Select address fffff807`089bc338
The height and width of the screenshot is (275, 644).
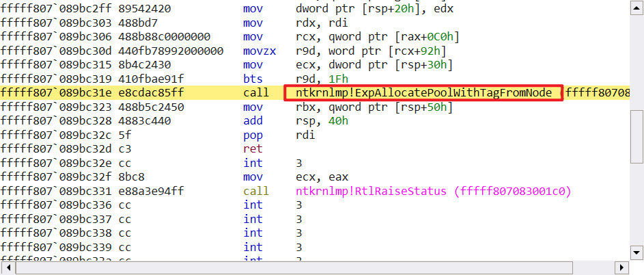[x=55, y=233]
